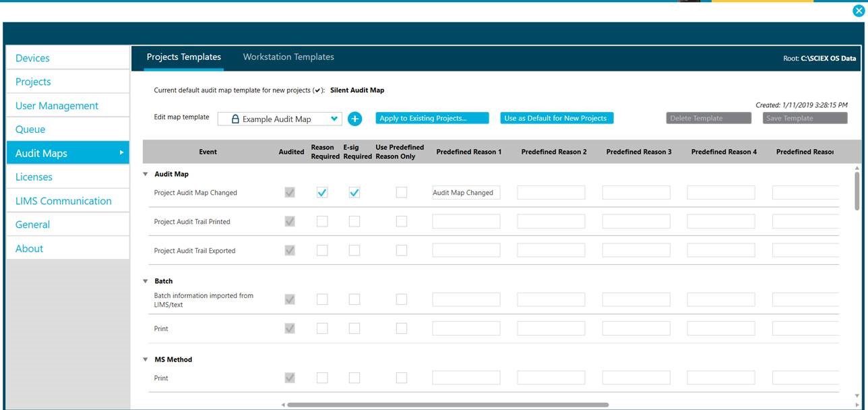This screenshot has height=410, width=868.
Task: Click the arrow beside Audit Maps
Action: [121, 153]
